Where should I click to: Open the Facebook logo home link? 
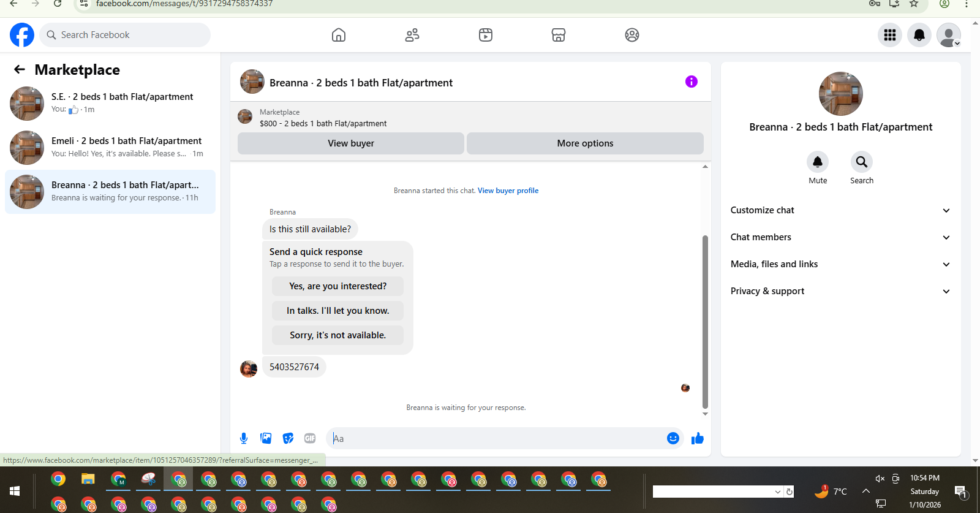(x=22, y=35)
